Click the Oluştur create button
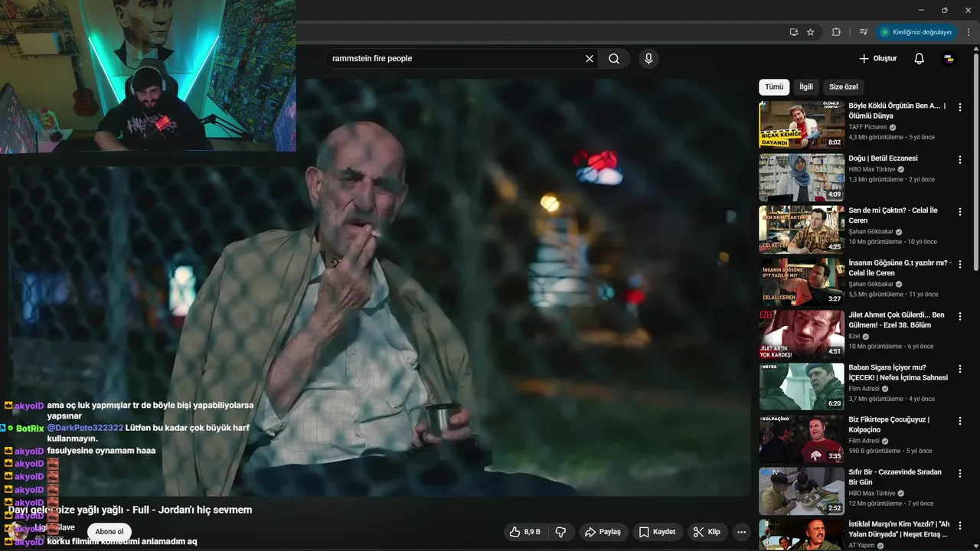The width and height of the screenshot is (980, 551). [877, 59]
